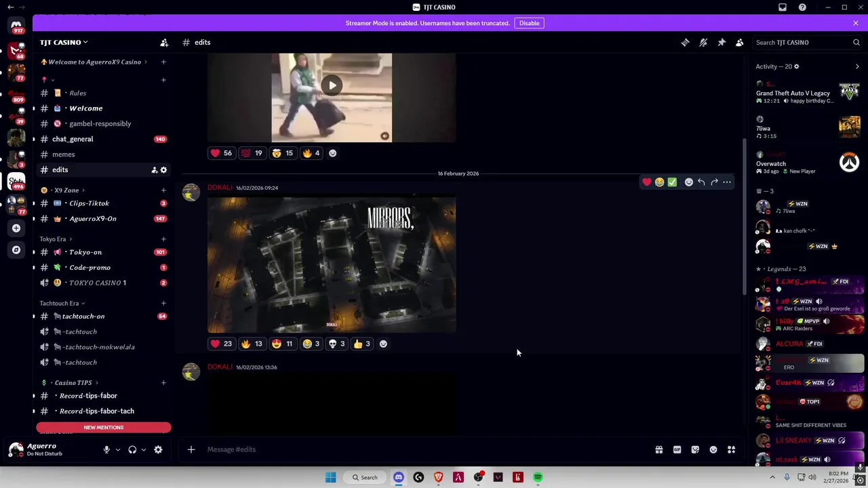Invite members icon beside TJT CASINO
This screenshot has width=868, height=488.
tap(164, 42)
